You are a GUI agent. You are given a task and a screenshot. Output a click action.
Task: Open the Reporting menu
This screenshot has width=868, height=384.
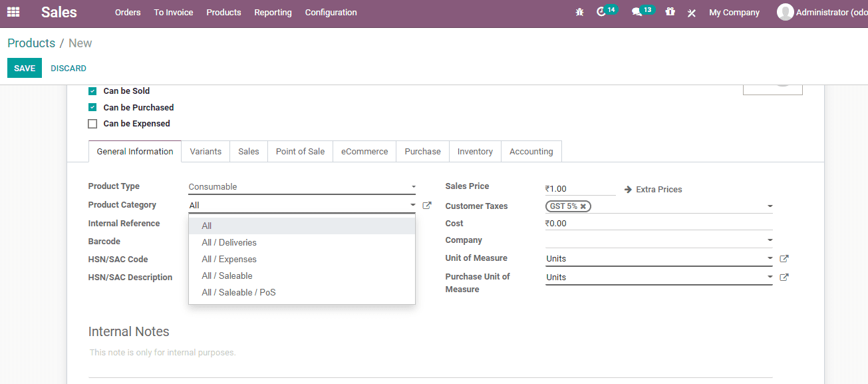(273, 12)
